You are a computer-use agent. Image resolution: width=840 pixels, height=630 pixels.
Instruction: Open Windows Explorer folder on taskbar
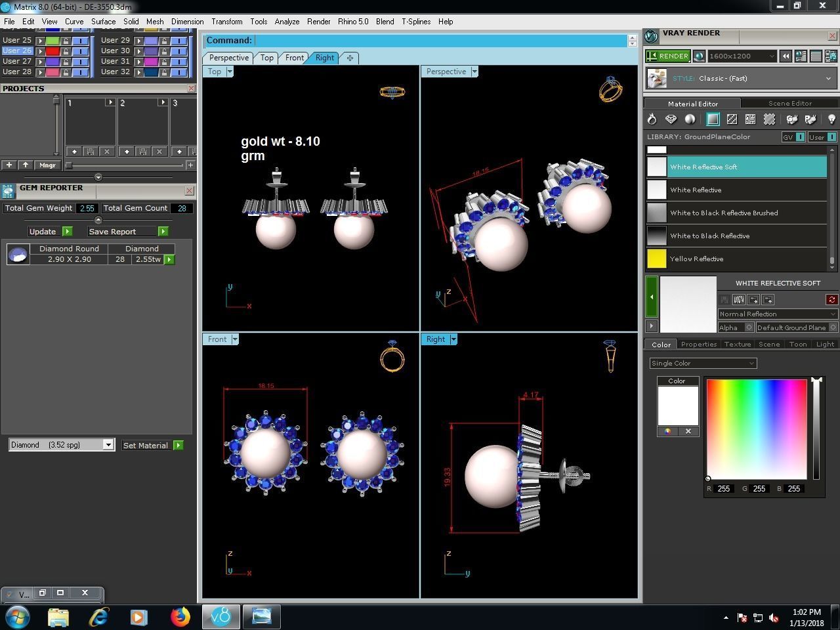click(58, 617)
